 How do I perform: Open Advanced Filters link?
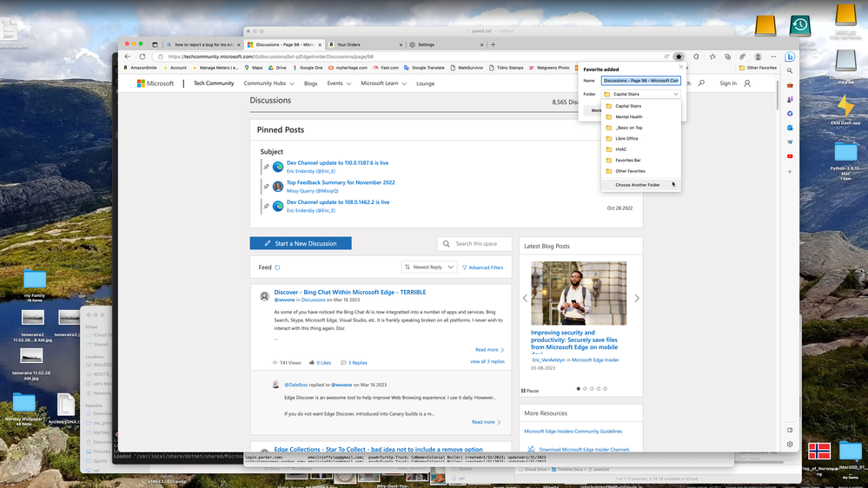pos(483,267)
